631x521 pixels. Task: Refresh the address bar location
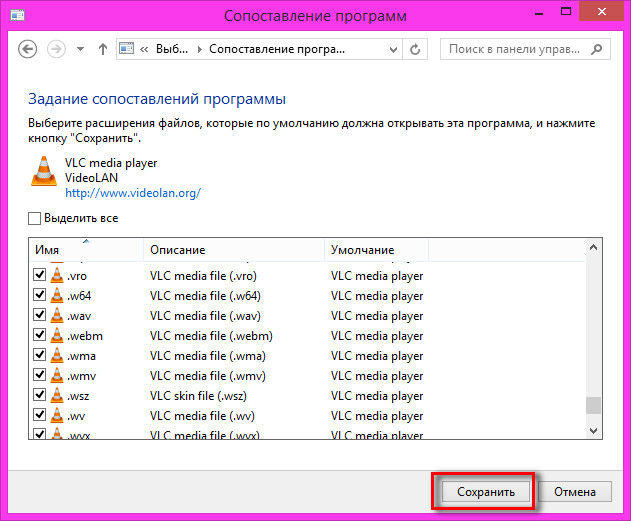pos(415,49)
